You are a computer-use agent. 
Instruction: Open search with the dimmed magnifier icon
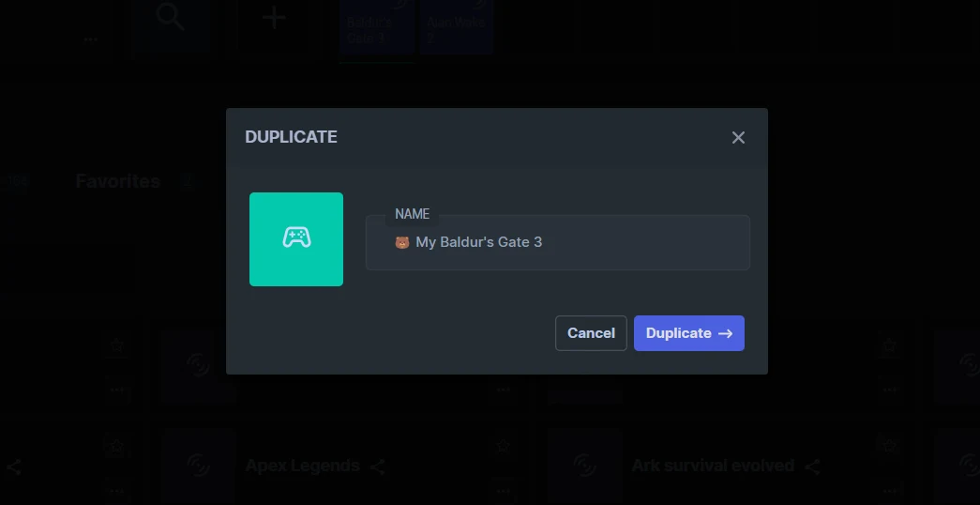(170, 17)
